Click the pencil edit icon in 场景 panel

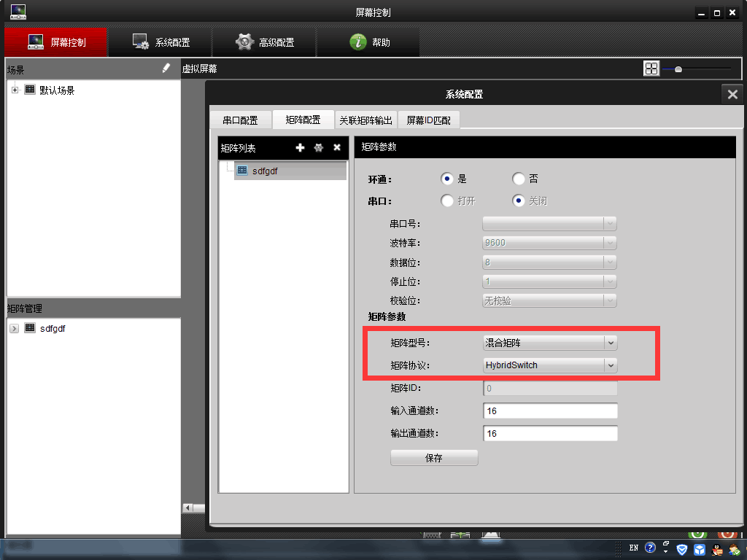pyautogui.click(x=166, y=68)
